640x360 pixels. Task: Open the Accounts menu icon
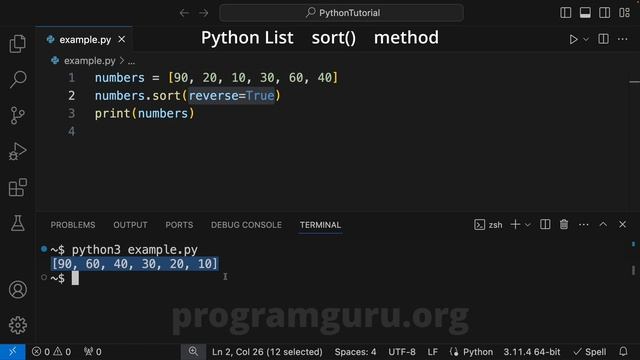pos(18,289)
